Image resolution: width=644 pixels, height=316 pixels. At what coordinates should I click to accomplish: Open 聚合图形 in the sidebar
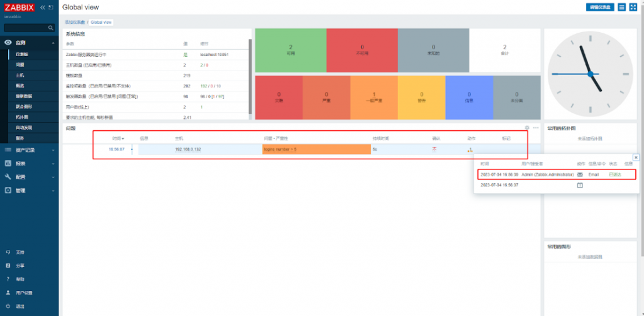(24, 106)
